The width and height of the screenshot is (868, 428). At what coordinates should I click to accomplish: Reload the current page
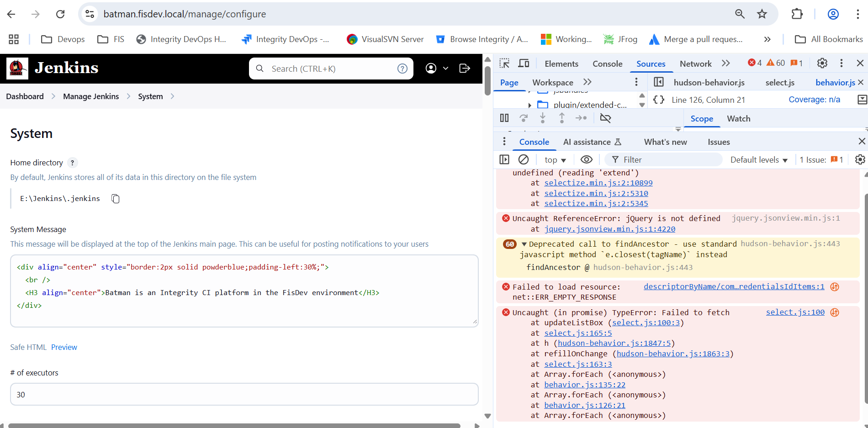(60, 14)
